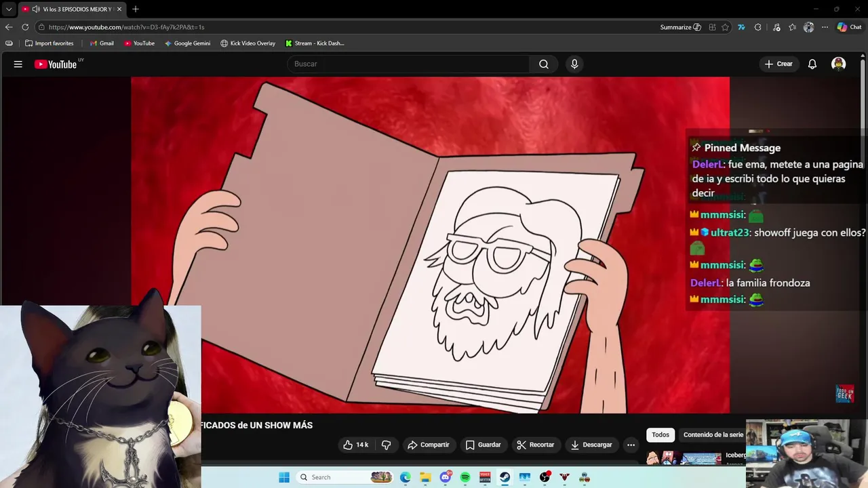This screenshot has width=868, height=488.
Task: Dislike the video with thumbs down
Action: click(x=387, y=445)
